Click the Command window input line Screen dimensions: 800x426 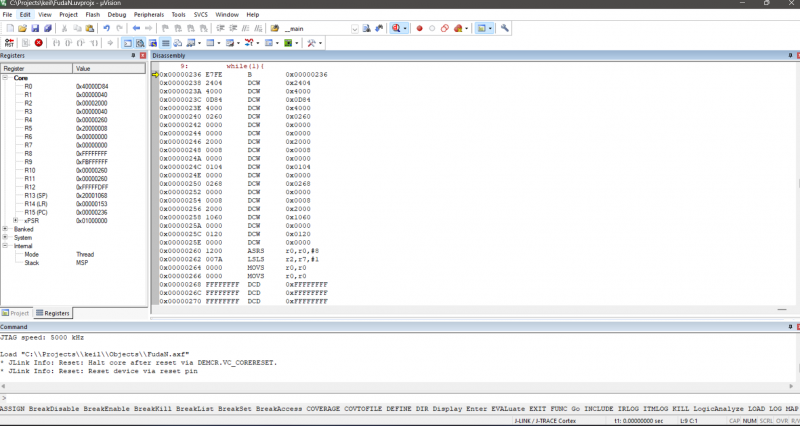click(400, 398)
